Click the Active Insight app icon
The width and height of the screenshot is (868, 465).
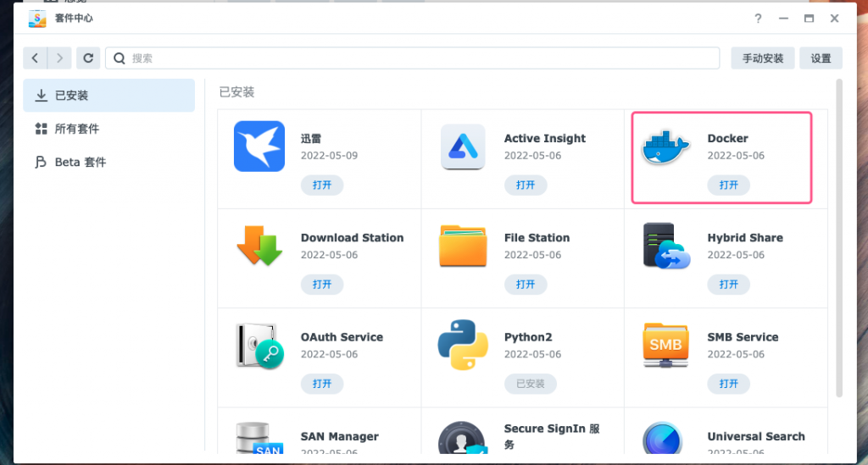pos(463,147)
